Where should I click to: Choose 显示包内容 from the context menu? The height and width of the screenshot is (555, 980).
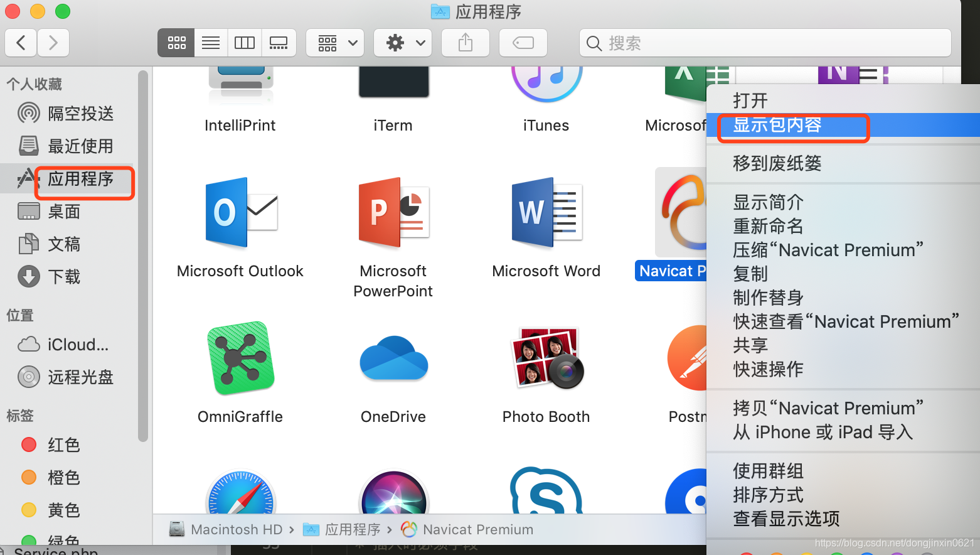pos(843,125)
